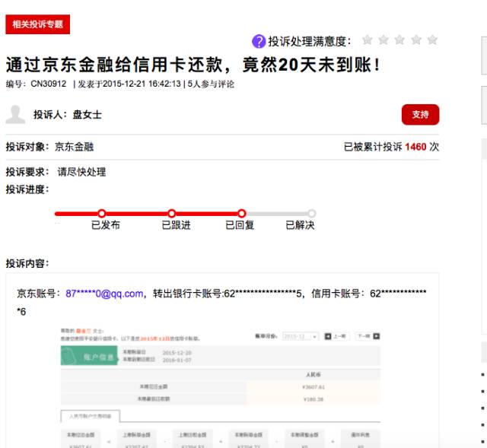This screenshot has width=487, height=448.
Task: Open the 相关投诉专题 red tag
Action: pos(37,24)
